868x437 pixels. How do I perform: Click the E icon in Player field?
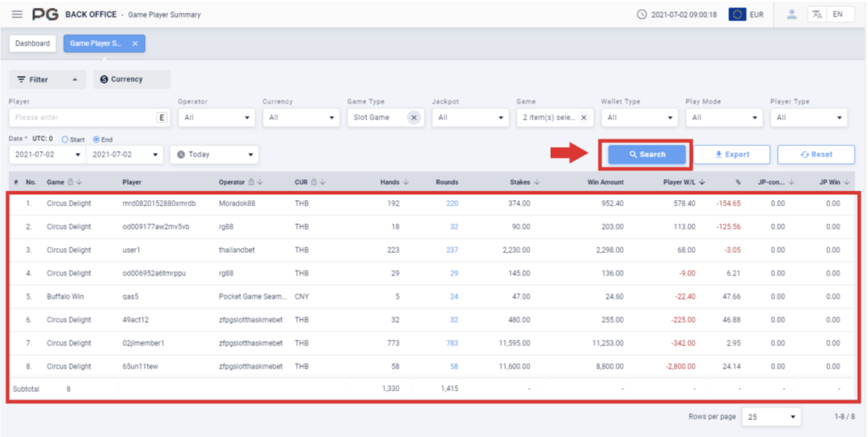[162, 117]
